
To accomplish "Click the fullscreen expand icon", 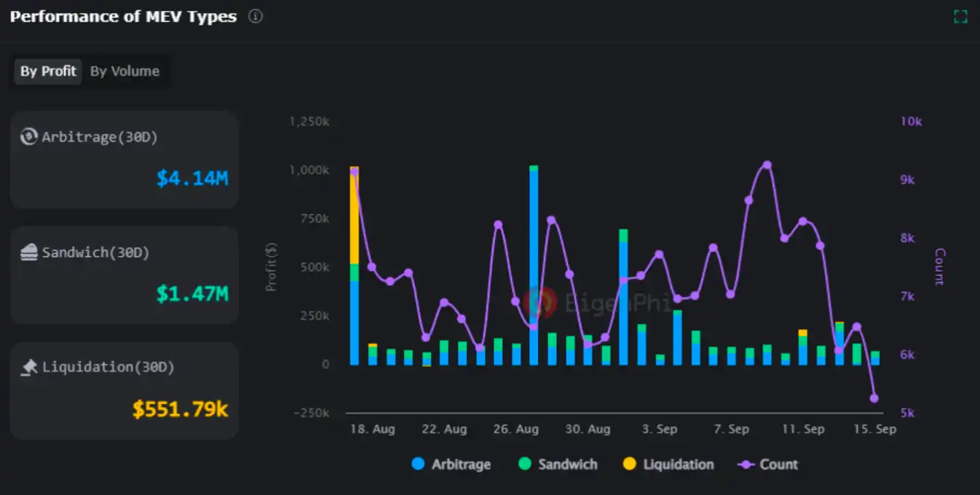I will pos(960,17).
